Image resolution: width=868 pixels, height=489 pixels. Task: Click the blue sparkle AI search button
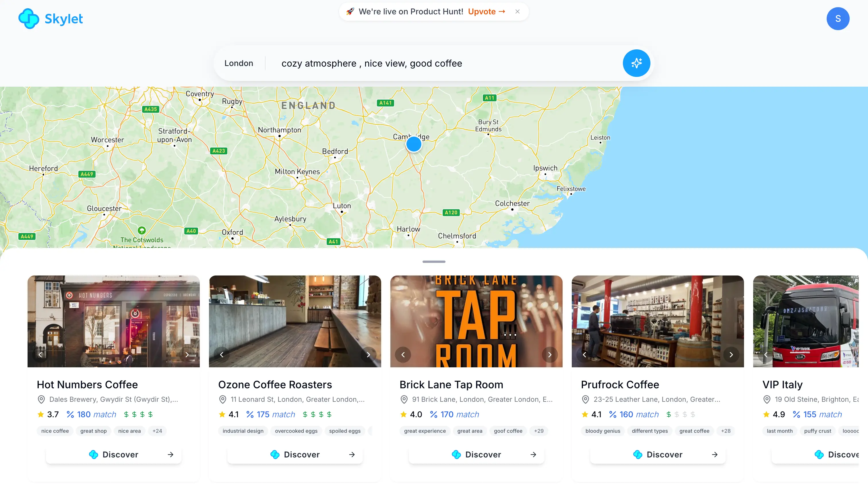pyautogui.click(x=636, y=63)
